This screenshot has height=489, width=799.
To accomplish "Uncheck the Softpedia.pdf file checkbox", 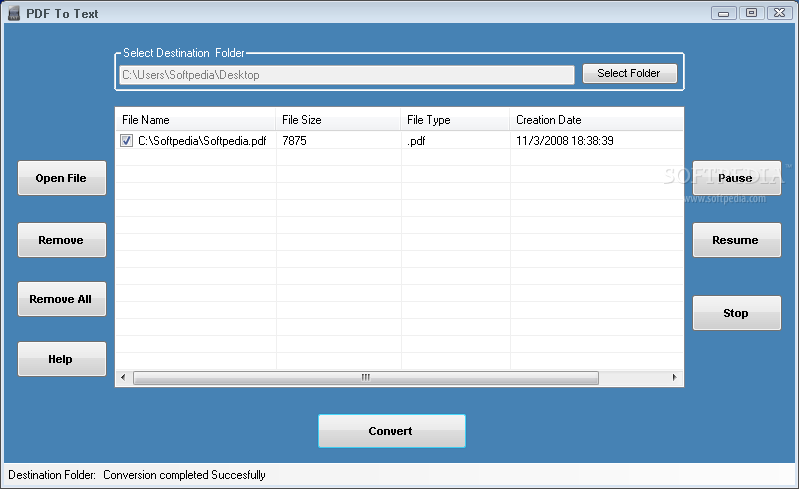I will pyautogui.click(x=126, y=141).
